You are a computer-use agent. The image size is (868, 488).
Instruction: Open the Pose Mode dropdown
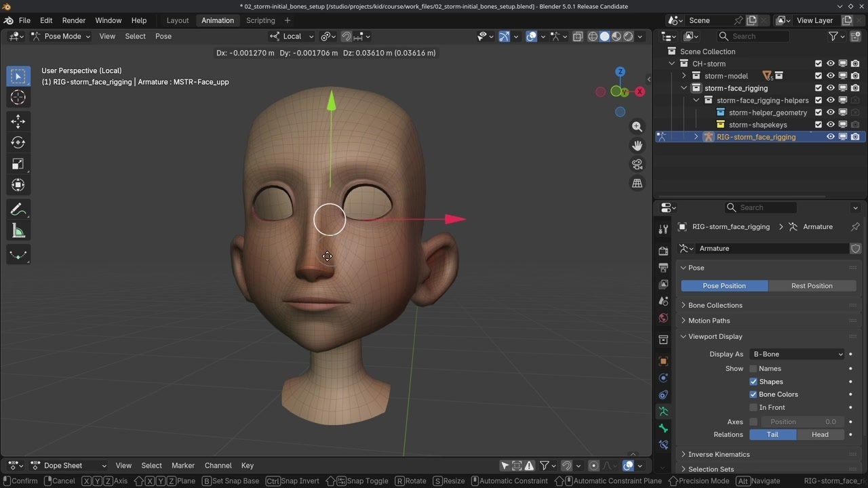(x=62, y=37)
